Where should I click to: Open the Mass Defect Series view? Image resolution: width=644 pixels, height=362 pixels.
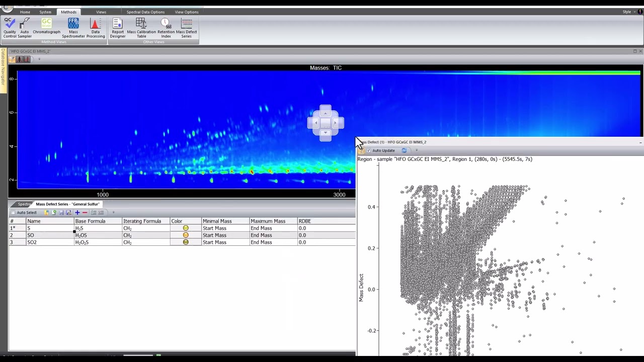pos(186,28)
